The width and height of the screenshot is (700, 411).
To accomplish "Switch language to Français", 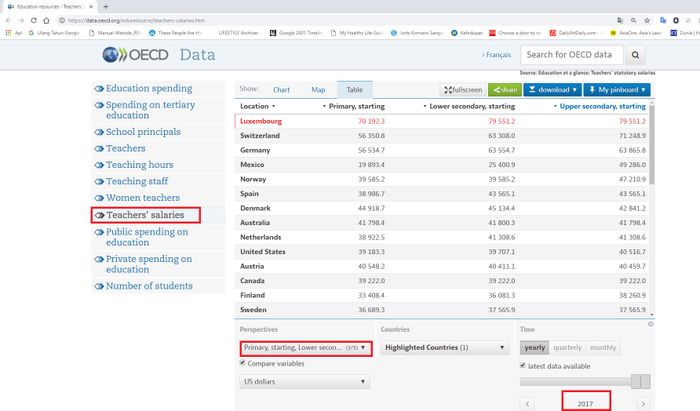I will 497,54.
